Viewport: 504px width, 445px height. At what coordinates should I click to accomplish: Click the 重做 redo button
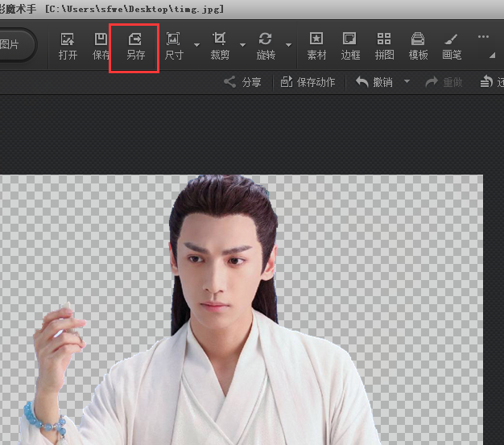pos(444,82)
